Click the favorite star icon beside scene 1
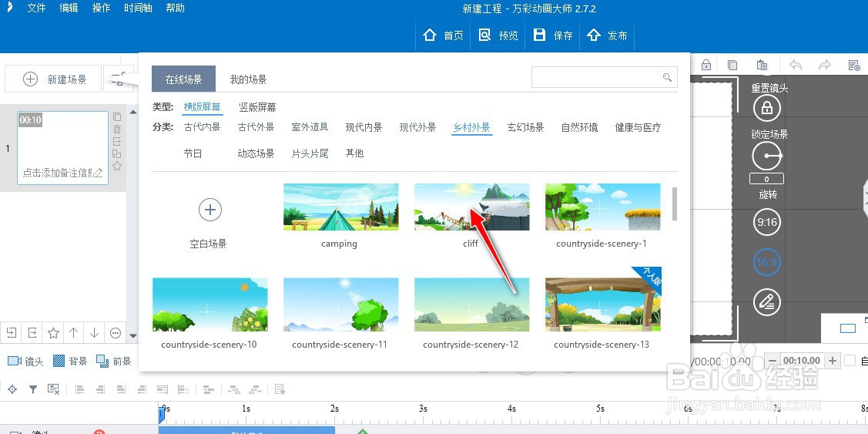 pyautogui.click(x=117, y=166)
